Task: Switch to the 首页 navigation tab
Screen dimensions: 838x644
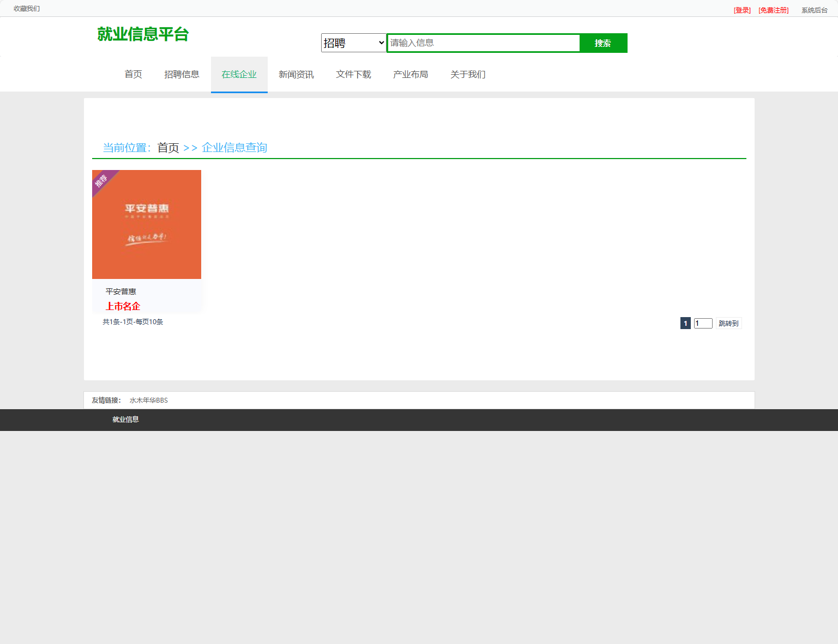Action: [133, 74]
